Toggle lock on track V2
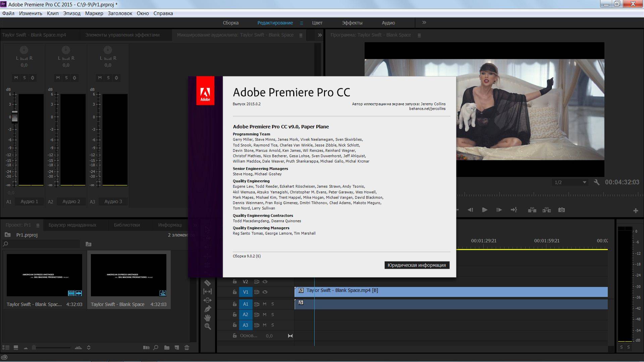The height and width of the screenshot is (362, 644). point(235,282)
